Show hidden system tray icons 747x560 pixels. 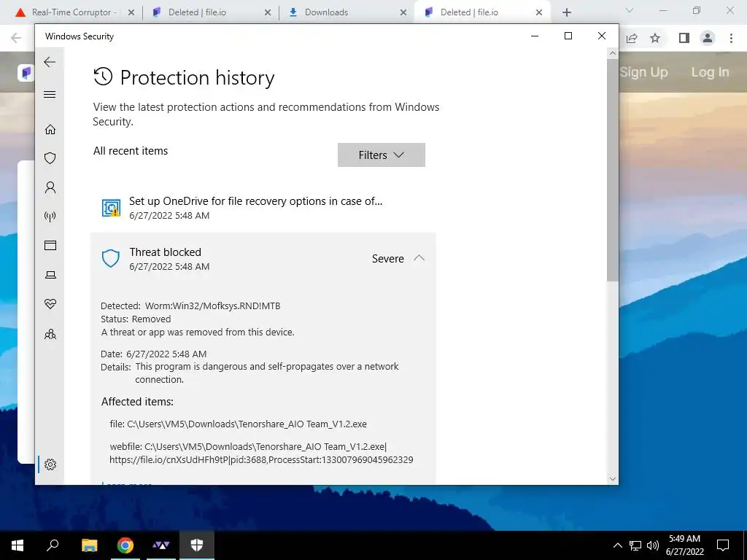click(x=617, y=545)
